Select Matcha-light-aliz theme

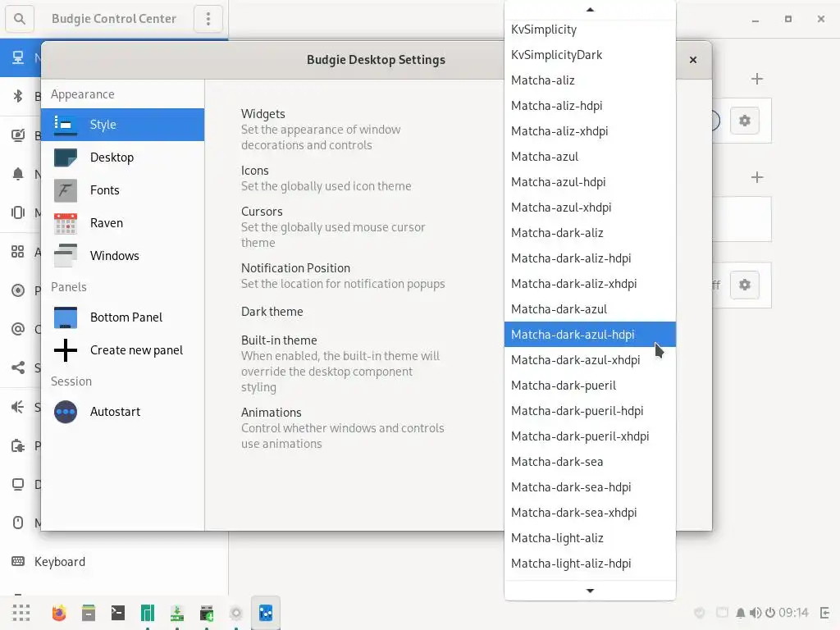tap(590, 538)
